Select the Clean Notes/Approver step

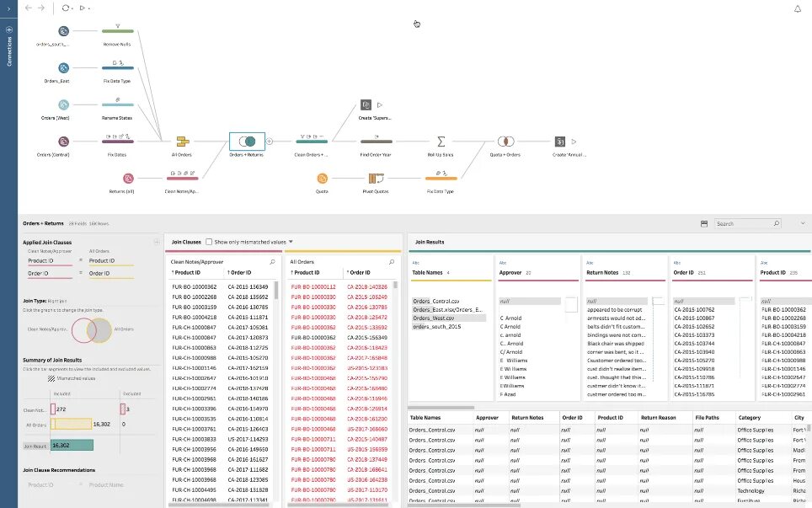coord(182,177)
